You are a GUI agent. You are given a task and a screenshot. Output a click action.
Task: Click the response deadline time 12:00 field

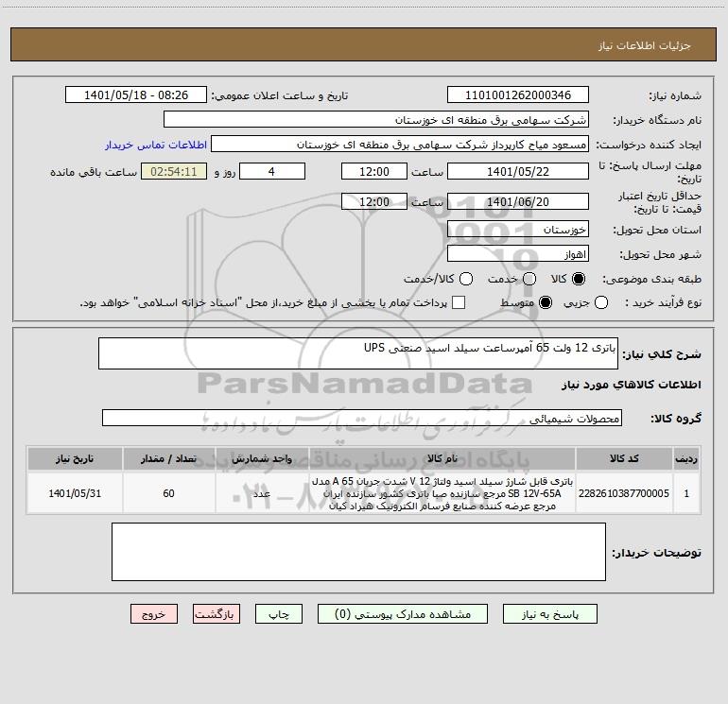coord(374,171)
